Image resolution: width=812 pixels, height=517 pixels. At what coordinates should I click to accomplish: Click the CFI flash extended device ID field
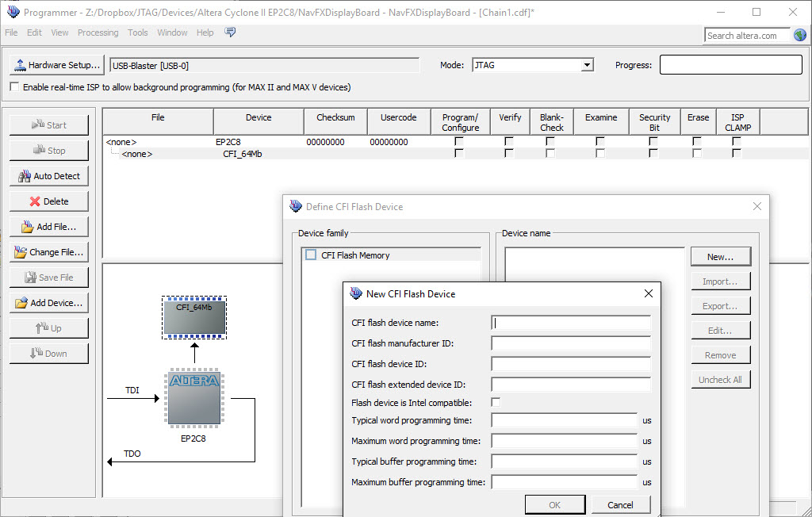tap(571, 385)
